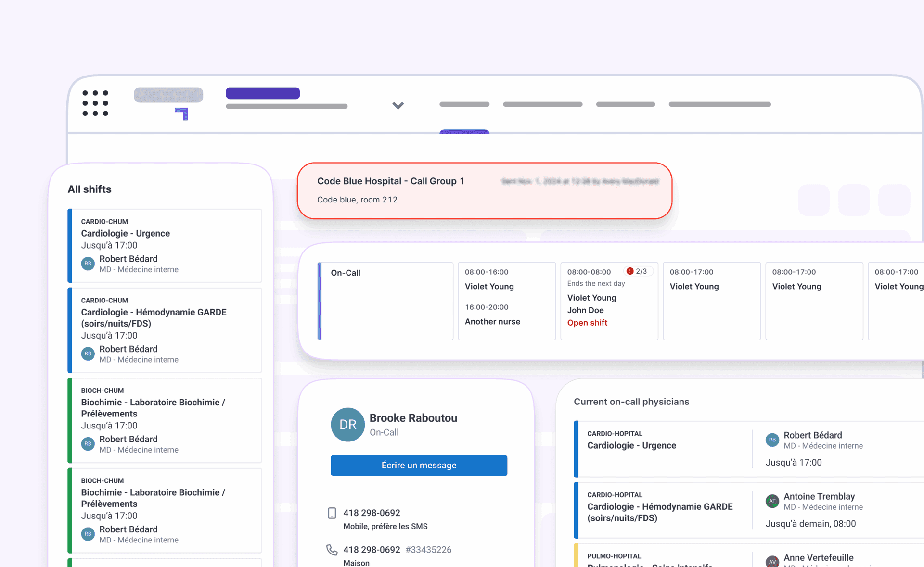Click the purple highlighted header title bar
The height and width of the screenshot is (567, 924).
[263, 93]
